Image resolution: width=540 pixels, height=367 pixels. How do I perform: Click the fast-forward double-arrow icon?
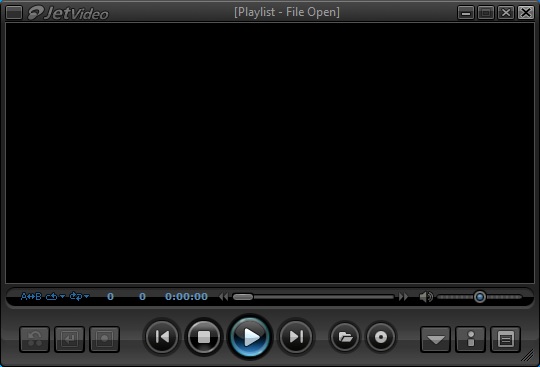tap(403, 297)
